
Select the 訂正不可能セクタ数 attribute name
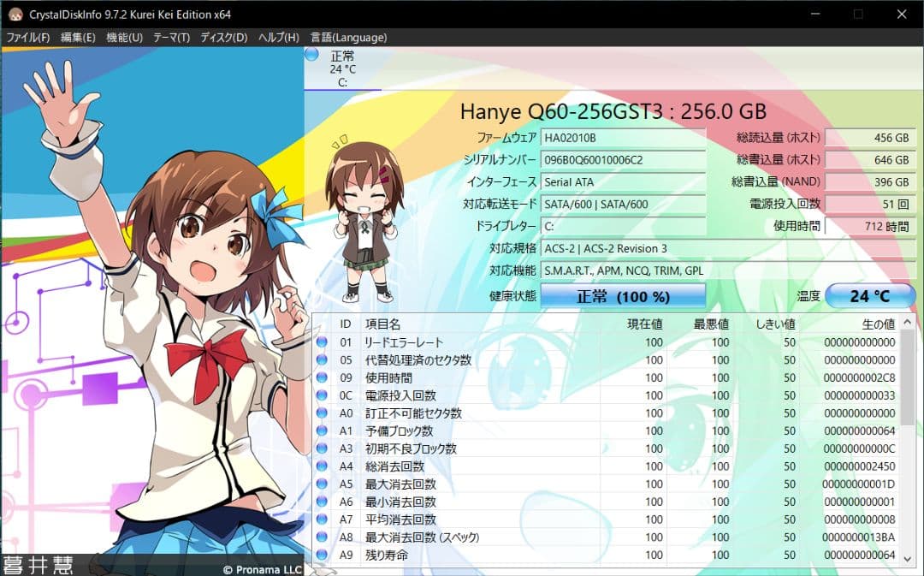[414, 413]
